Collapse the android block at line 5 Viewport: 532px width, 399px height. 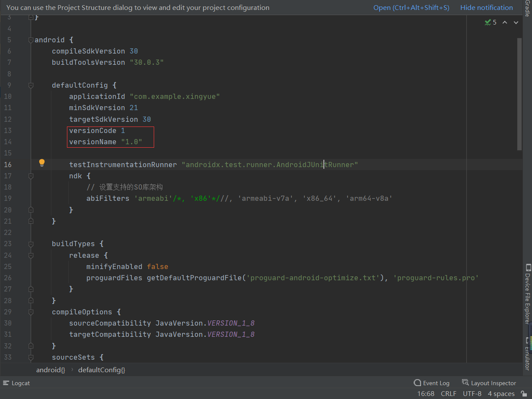[x=31, y=40]
